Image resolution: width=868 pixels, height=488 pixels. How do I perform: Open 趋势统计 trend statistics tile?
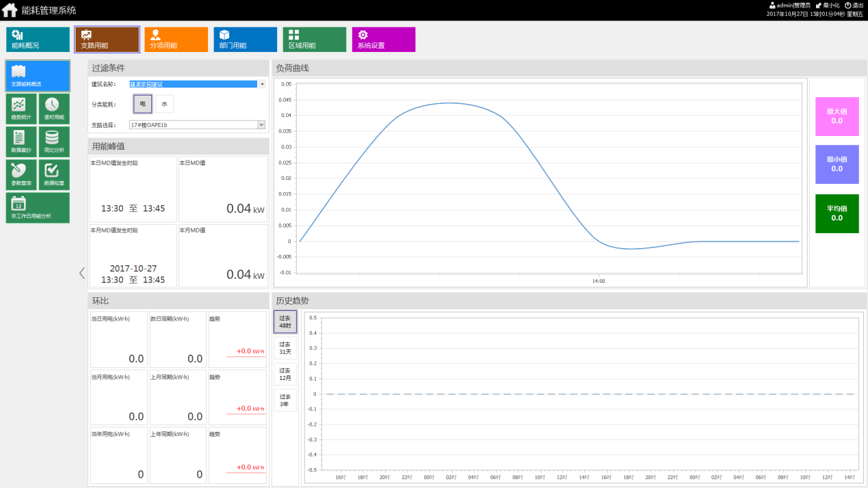coord(21,109)
